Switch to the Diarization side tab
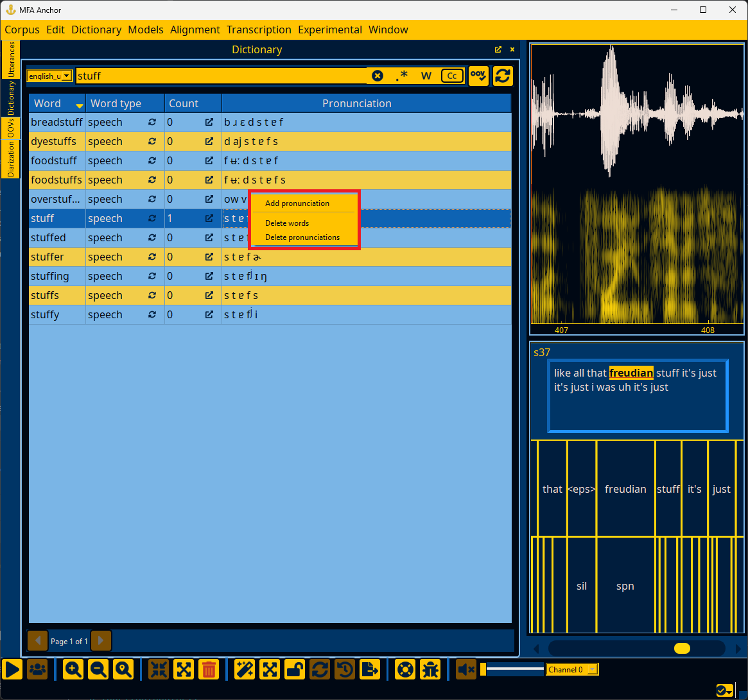The width and height of the screenshot is (748, 700). [x=10, y=158]
